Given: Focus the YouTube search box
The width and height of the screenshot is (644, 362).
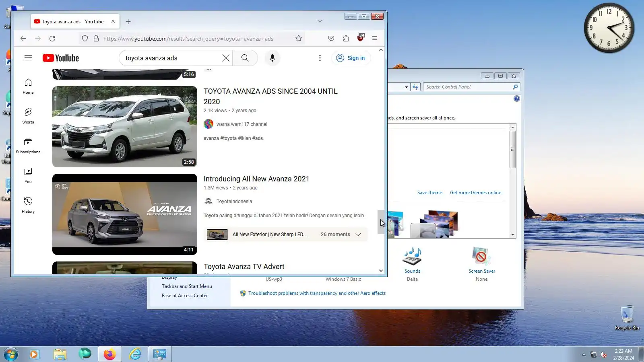Looking at the screenshot, I should [172, 58].
